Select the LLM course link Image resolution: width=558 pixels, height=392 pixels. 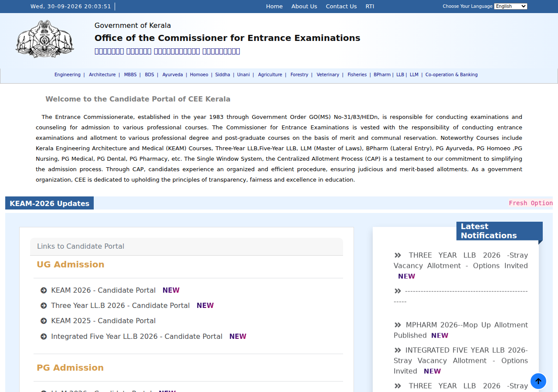point(414,75)
